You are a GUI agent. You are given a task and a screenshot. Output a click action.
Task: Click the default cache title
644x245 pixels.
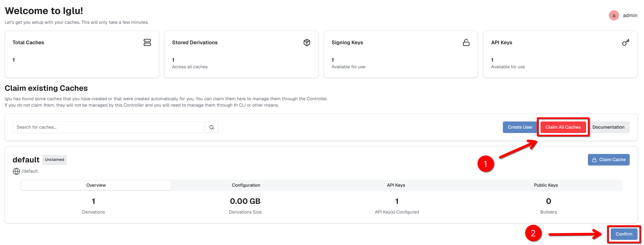click(x=26, y=160)
